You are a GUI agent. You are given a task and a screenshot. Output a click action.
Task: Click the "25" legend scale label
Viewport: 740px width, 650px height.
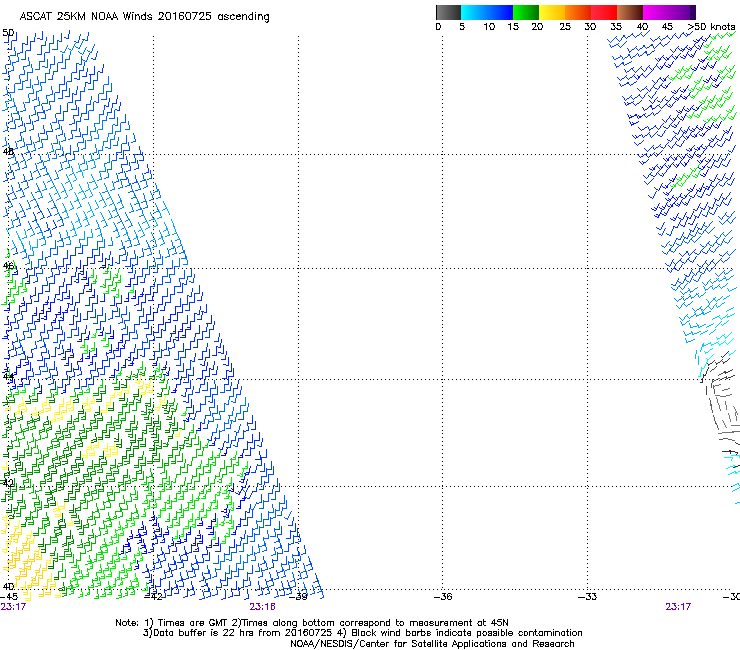[565, 27]
